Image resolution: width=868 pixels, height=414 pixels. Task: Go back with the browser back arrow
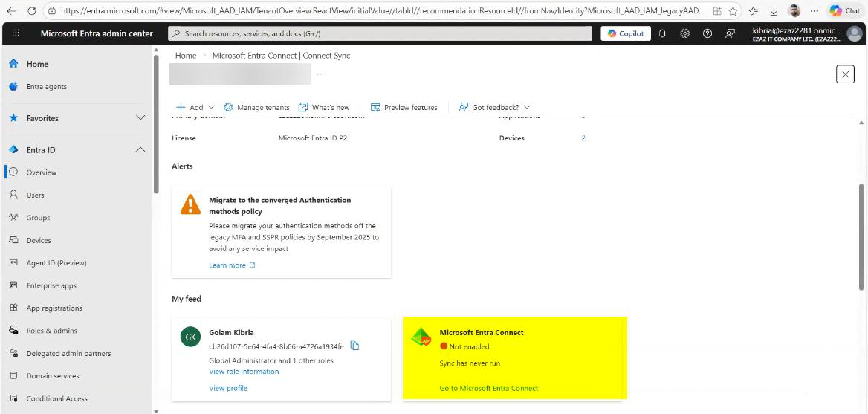[x=11, y=10]
